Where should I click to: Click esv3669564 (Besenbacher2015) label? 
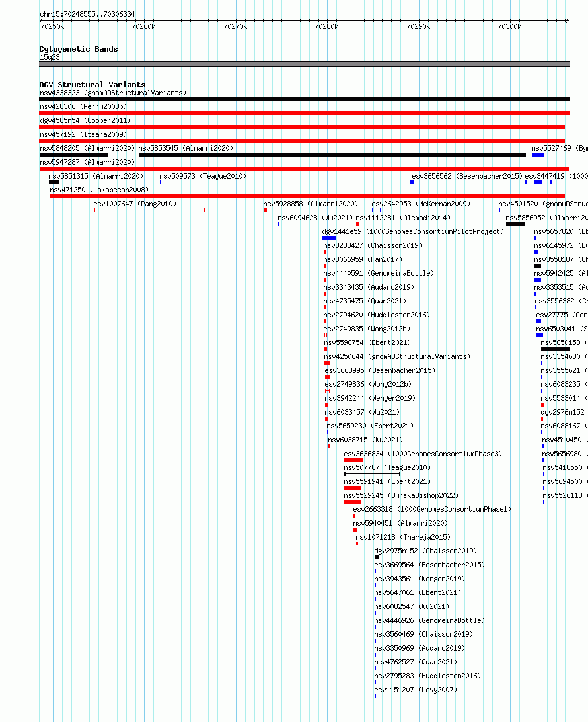click(429, 564)
